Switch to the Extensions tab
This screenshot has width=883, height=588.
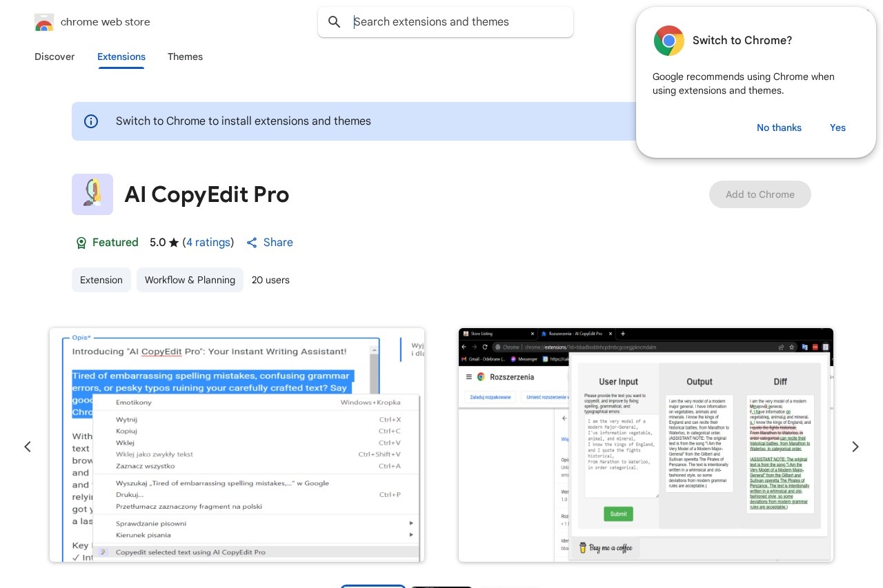pyautogui.click(x=121, y=57)
